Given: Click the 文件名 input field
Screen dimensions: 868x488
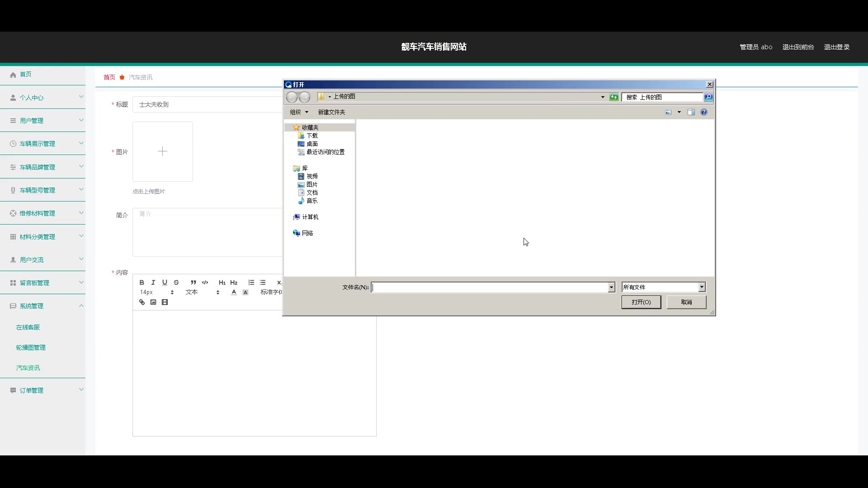Looking at the screenshot, I should tap(490, 287).
